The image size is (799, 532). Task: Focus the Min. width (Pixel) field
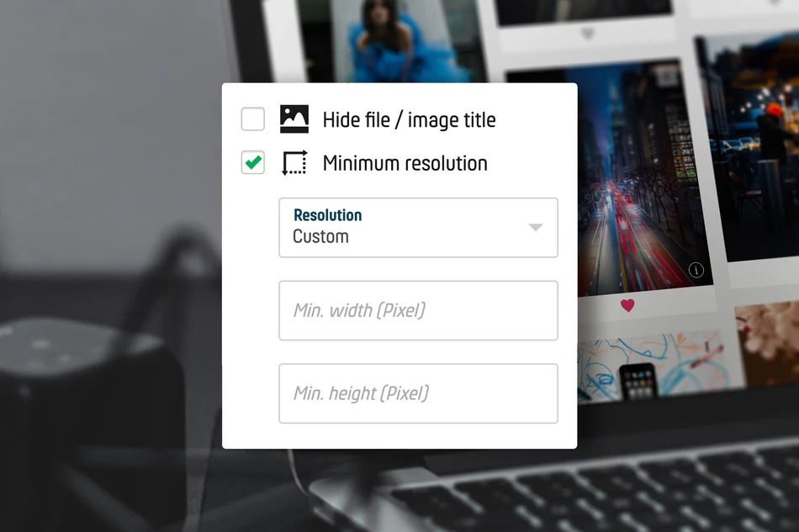[x=418, y=311]
